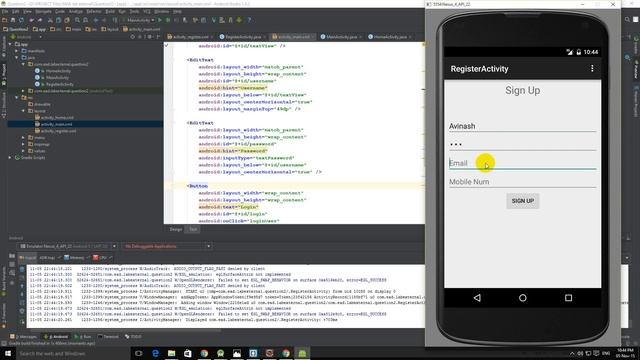The width and height of the screenshot is (640, 360).
Task: Tap the SIGN UP button in emulator
Action: point(523,201)
